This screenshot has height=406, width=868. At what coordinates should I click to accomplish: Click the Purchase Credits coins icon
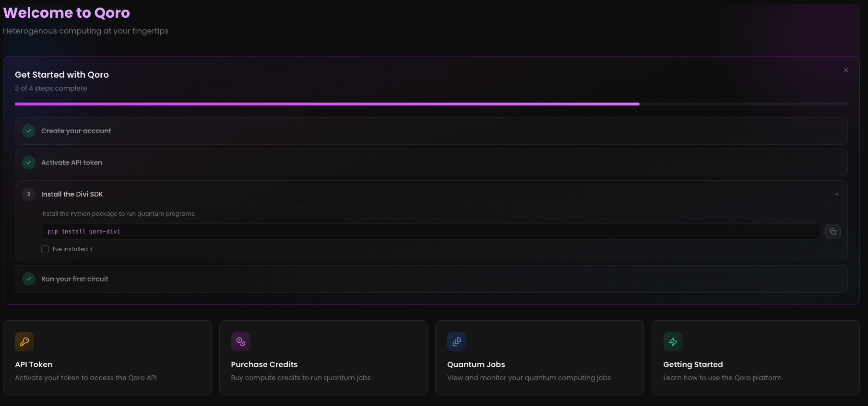coord(241,342)
